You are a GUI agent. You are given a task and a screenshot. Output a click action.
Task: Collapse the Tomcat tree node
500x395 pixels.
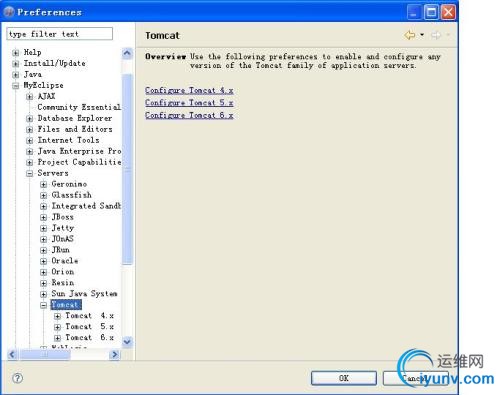coord(43,305)
